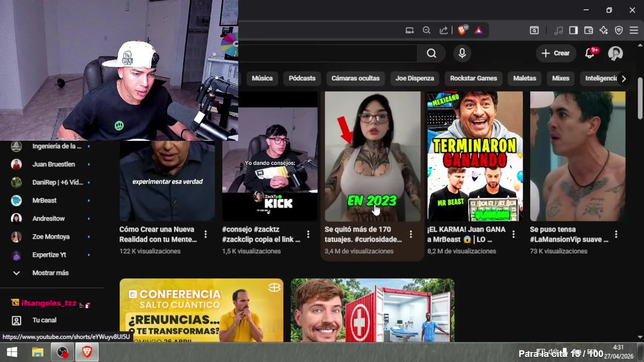Open the account avatar menu
This screenshot has width=644, height=362.
click(x=615, y=53)
